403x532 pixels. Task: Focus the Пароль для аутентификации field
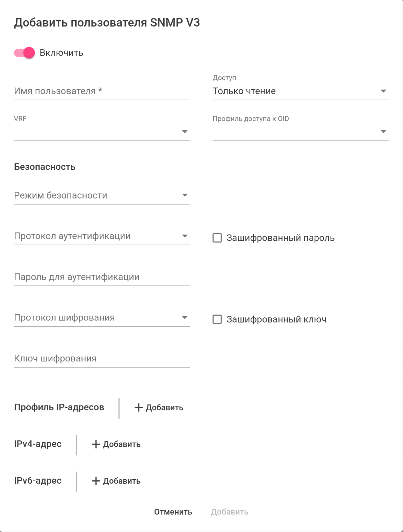pos(101,277)
